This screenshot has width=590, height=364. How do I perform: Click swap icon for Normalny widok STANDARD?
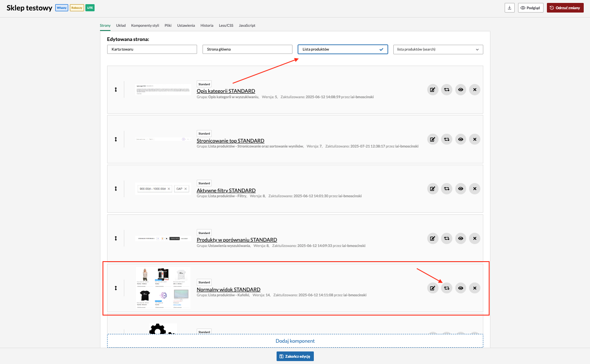pos(447,288)
